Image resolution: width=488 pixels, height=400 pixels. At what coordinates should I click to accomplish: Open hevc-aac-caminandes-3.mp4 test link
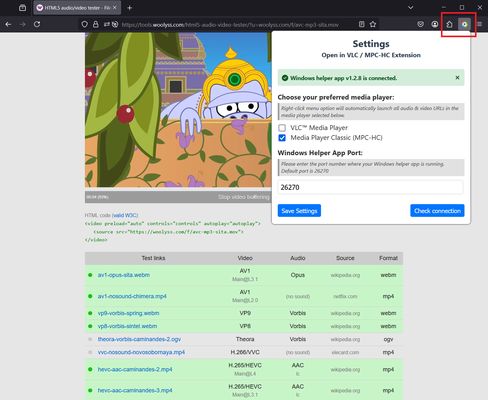pyautogui.click(x=135, y=390)
